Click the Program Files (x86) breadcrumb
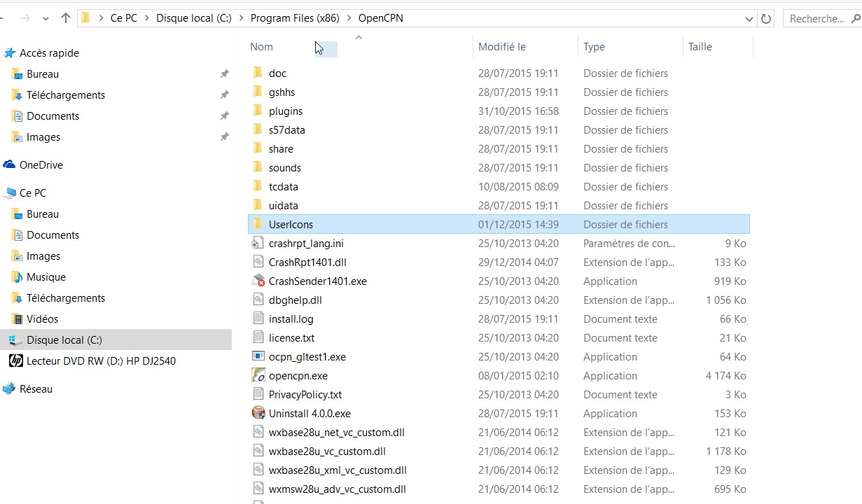862x504 pixels. [295, 18]
